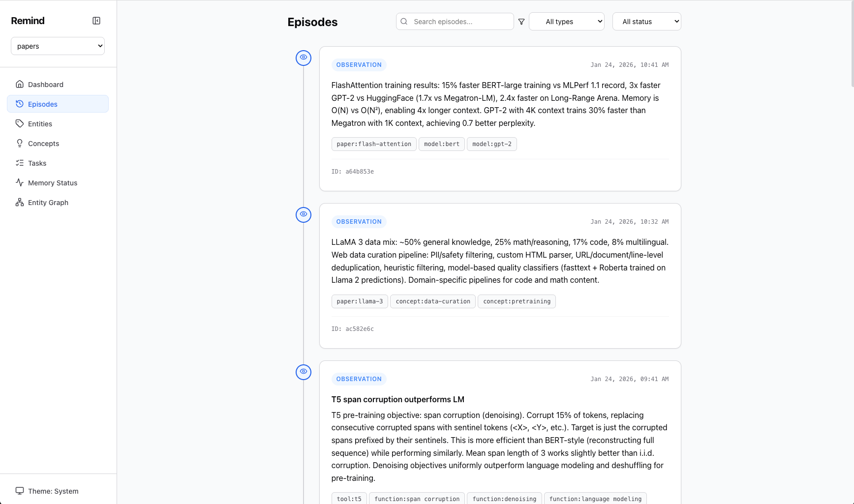Click the eye icon beside FlashAttention episode
The image size is (854, 504).
click(x=304, y=58)
